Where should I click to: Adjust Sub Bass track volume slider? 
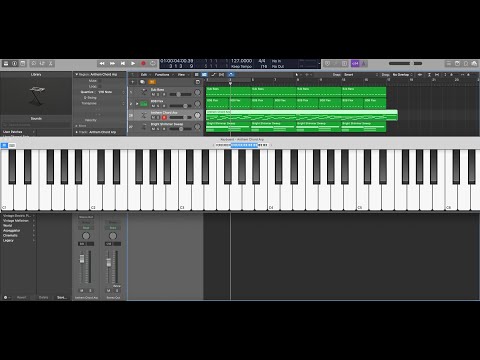click(x=180, y=95)
